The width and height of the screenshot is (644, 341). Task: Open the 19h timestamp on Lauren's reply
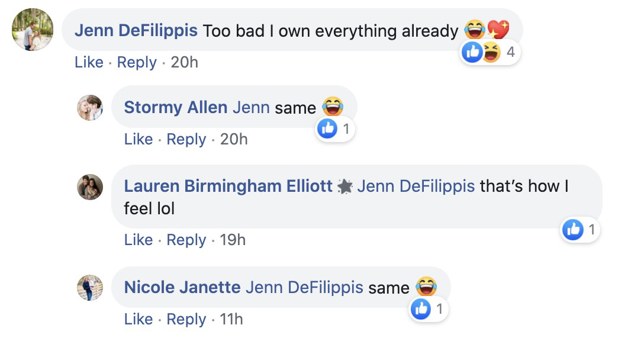tap(233, 240)
